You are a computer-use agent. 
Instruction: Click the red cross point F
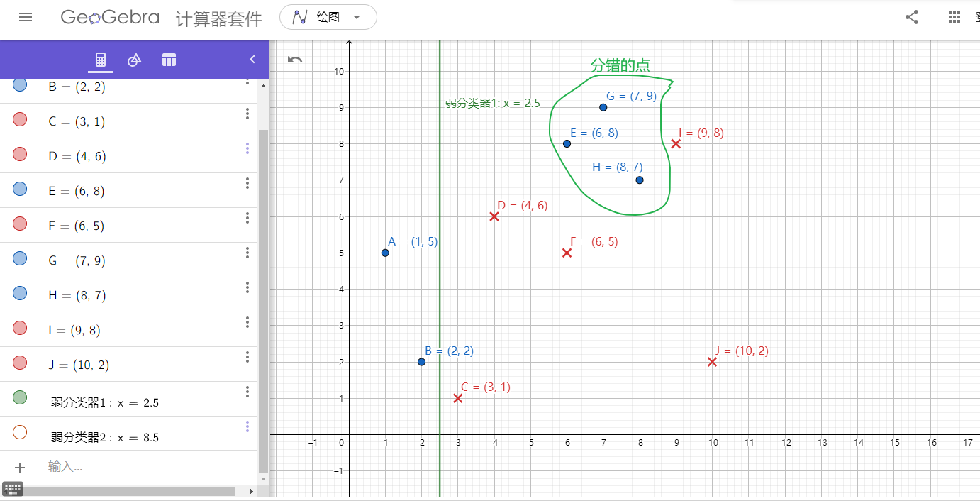tap(567, 253)
